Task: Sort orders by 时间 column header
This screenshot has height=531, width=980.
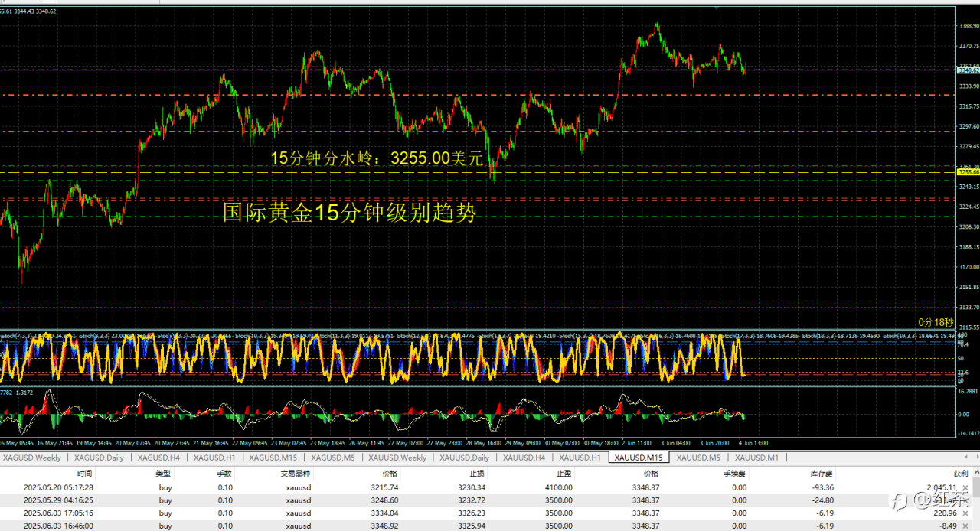Action: (84, 474)
